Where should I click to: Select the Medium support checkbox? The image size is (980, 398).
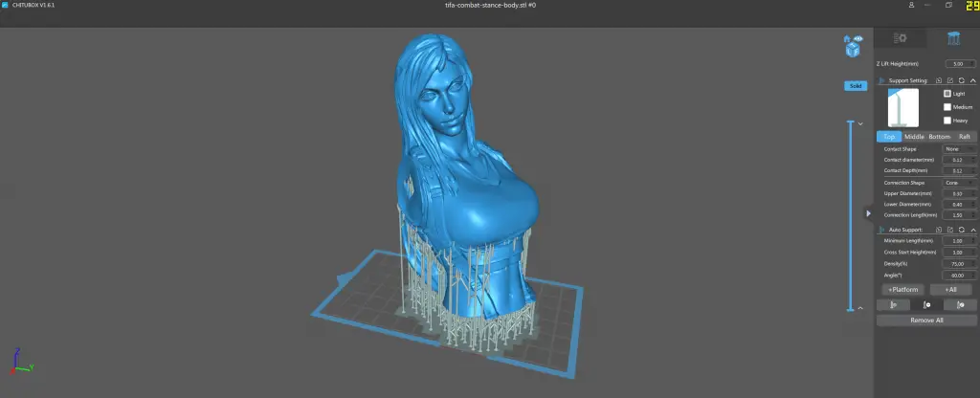click(947, 107)
